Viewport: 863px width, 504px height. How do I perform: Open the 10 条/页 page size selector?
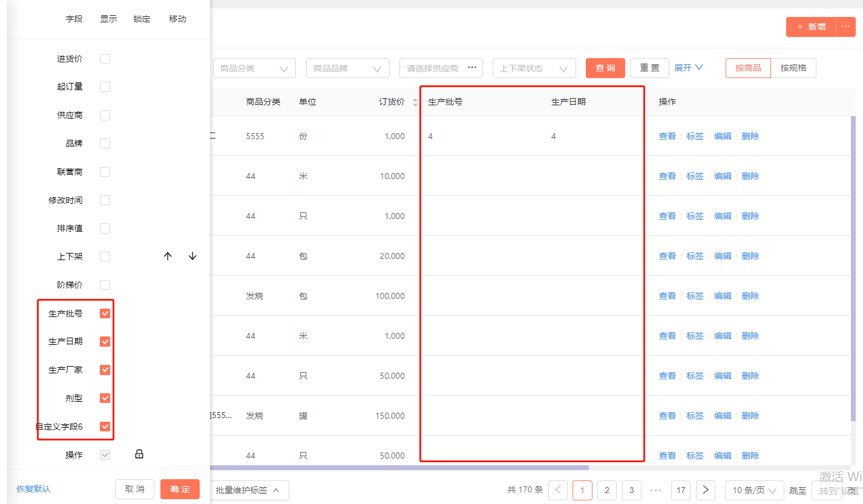(x=755, y=490)
